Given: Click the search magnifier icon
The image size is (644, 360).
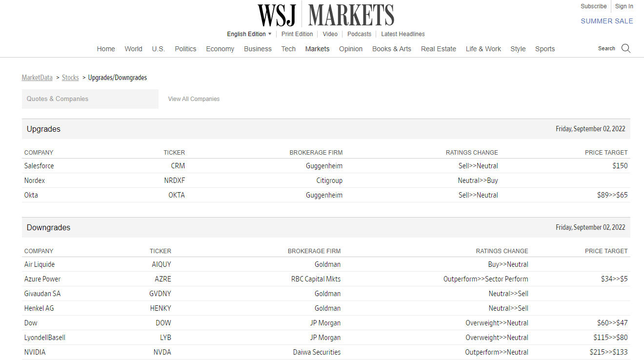Looking at the screenshot, I should [x=626, y=48].
